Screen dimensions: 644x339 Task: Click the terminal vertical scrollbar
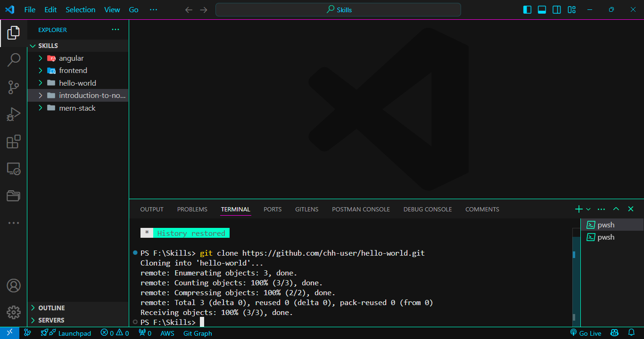click(576, 278)
